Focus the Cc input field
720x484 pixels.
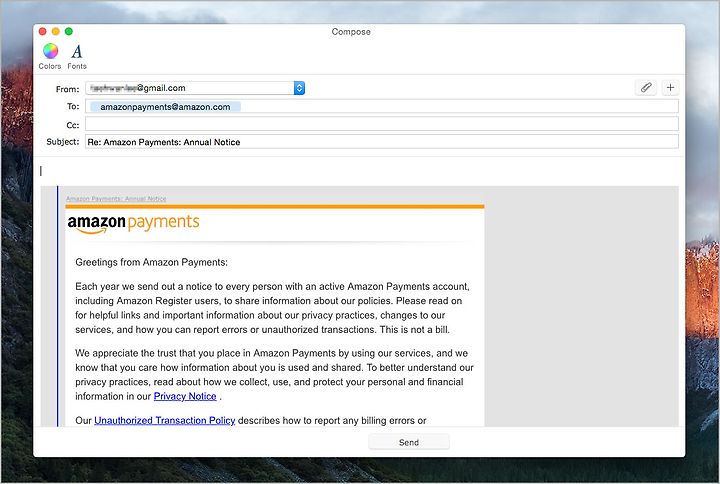click(382, 124)
